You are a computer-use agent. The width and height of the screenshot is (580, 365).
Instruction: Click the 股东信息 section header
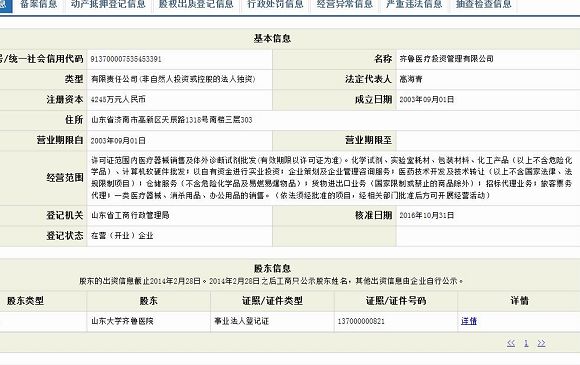[272, 268]
